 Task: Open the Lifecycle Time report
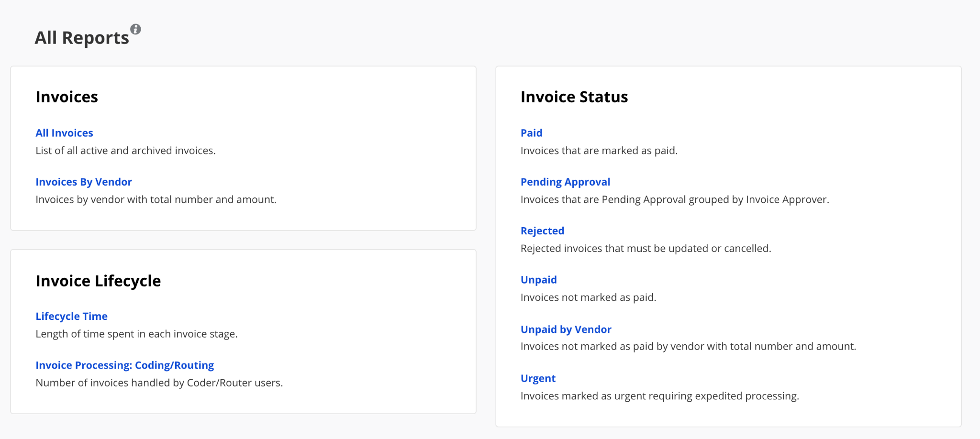(x=71, y=316)
